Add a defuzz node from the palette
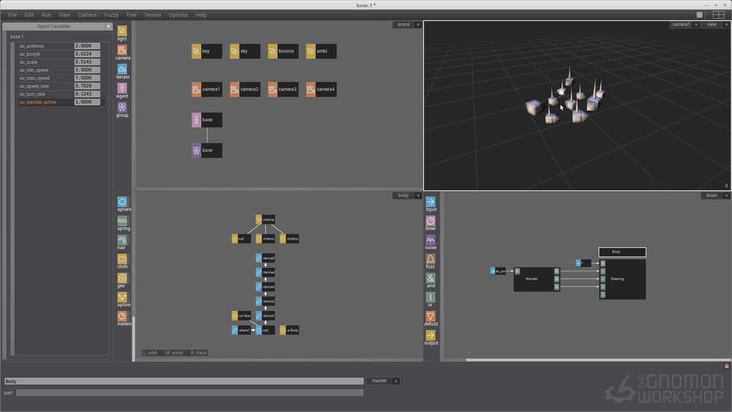The width and height of the screenshot is (732, 412). pos(431,317)
